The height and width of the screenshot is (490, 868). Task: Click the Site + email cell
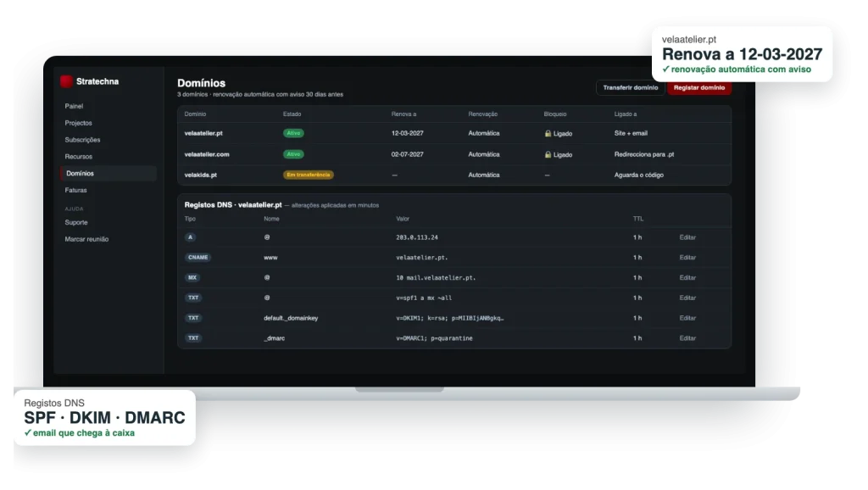pyautogui.click(x=631, y=133)
